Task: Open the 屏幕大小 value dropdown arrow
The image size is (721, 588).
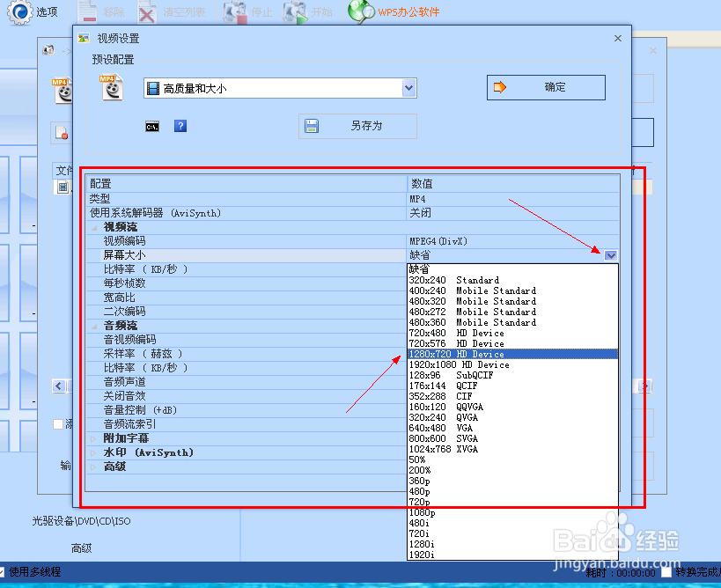Action: 611,254
